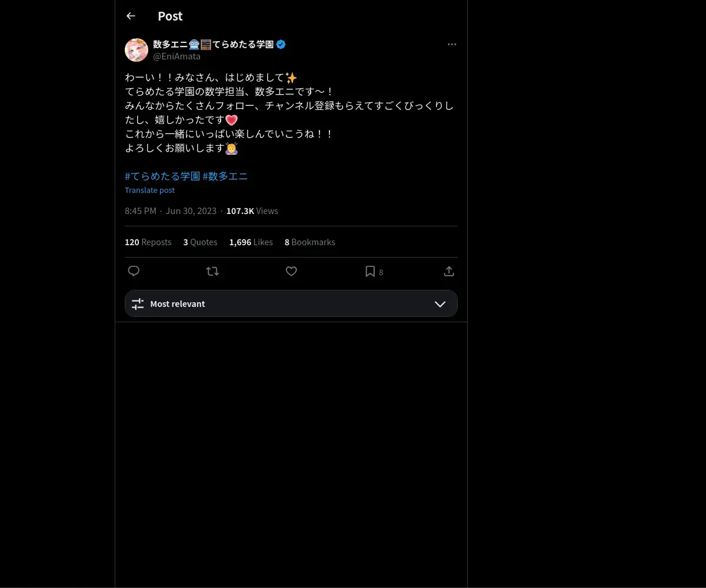Screen dimensions: 706x588
Task: Expand the Most relevant chevron dropdown
Action: (x=440, y=304)
